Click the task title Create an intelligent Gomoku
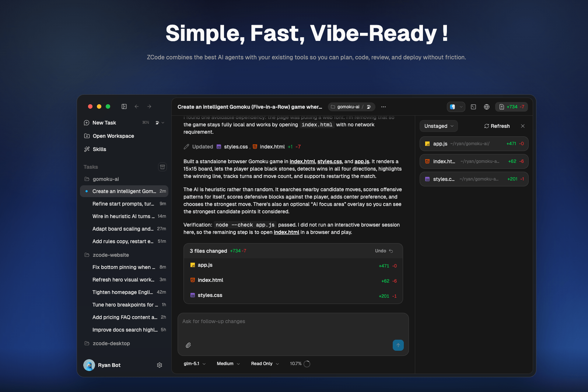 point(250,107)
